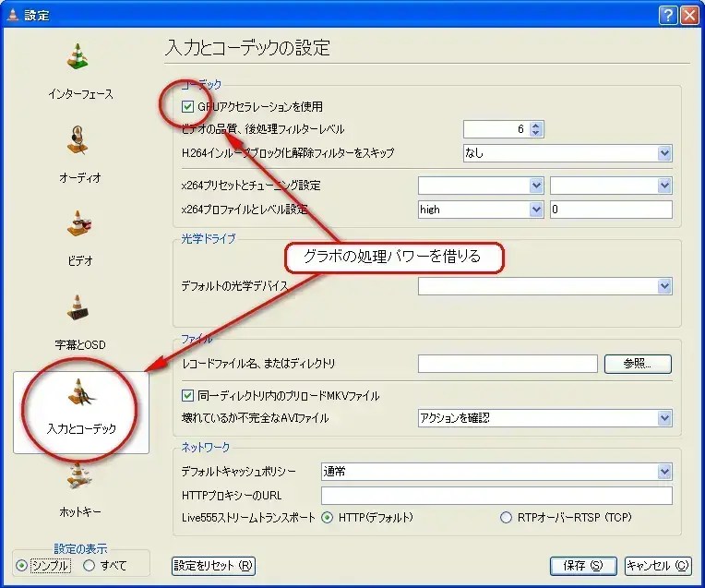Click the 入力とコーデックの設定 heading
This screenshot has width=705, height=588.
click(x=247, y=47)
